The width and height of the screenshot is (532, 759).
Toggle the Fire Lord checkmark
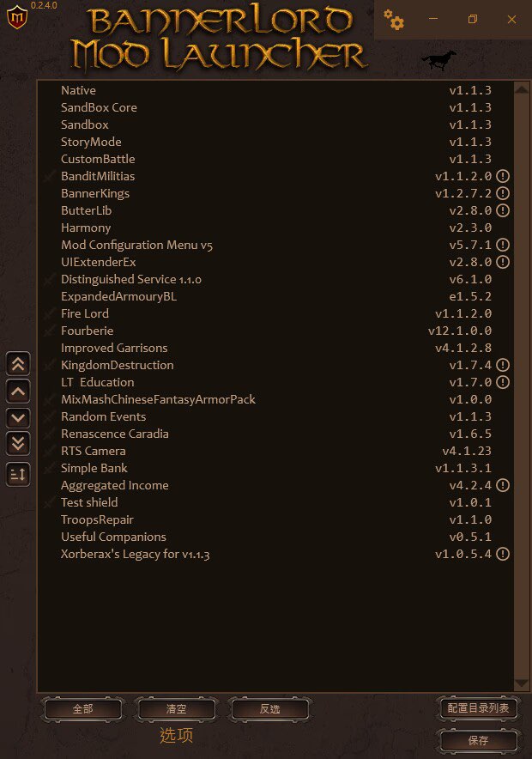(x=49, y=313)
